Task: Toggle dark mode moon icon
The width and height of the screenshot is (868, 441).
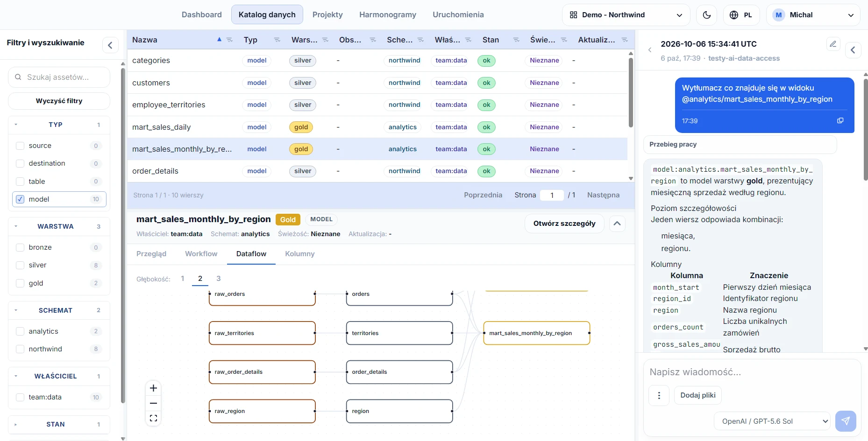Action: (x=706, y=15)
